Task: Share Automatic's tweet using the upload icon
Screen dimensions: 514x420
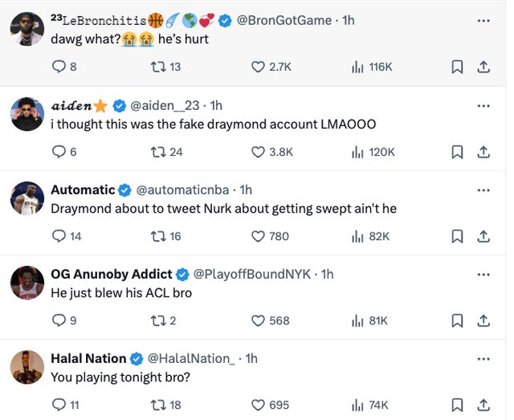Action: coord(483,236)
